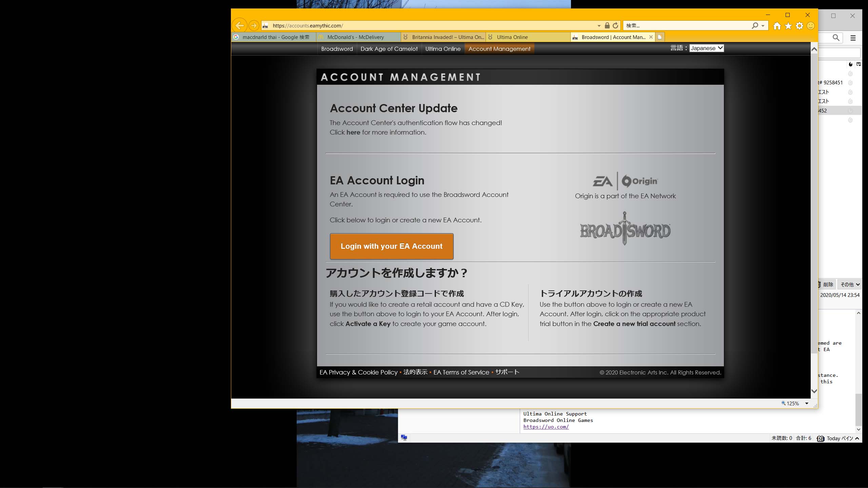Screen dimensions: 868x488
Task: Click the 2020/05/14 23:54 message date
Action: point(840,295)
